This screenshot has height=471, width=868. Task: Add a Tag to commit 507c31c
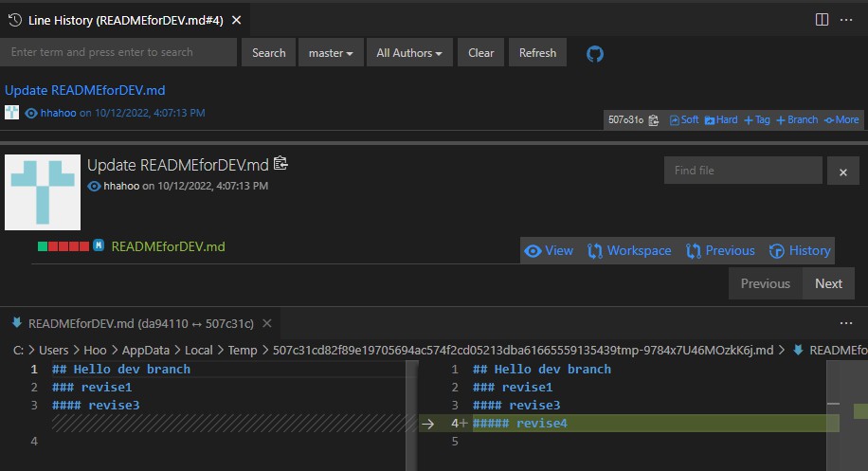757,119
